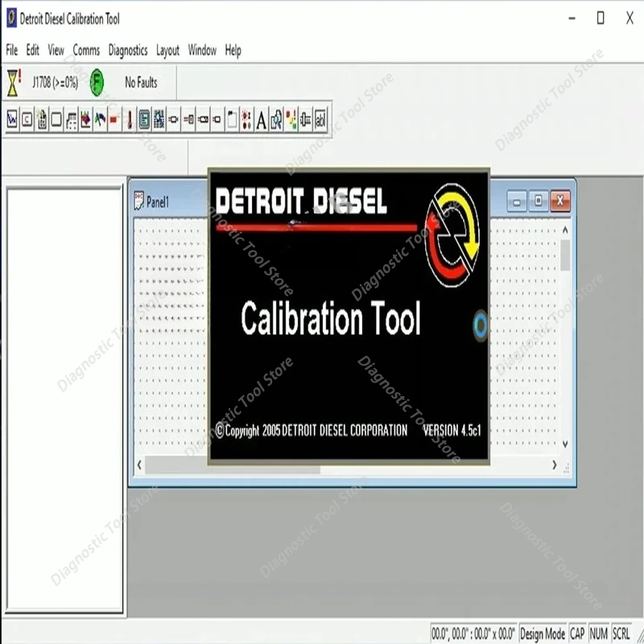Image resolution: width=644 pixels, height=644 pixels.
Task: Minimize the Panel1 child window
Action: tap(517, 200)
